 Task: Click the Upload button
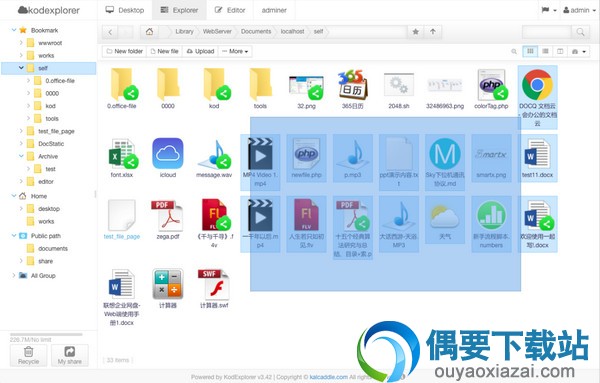(200, 51)
